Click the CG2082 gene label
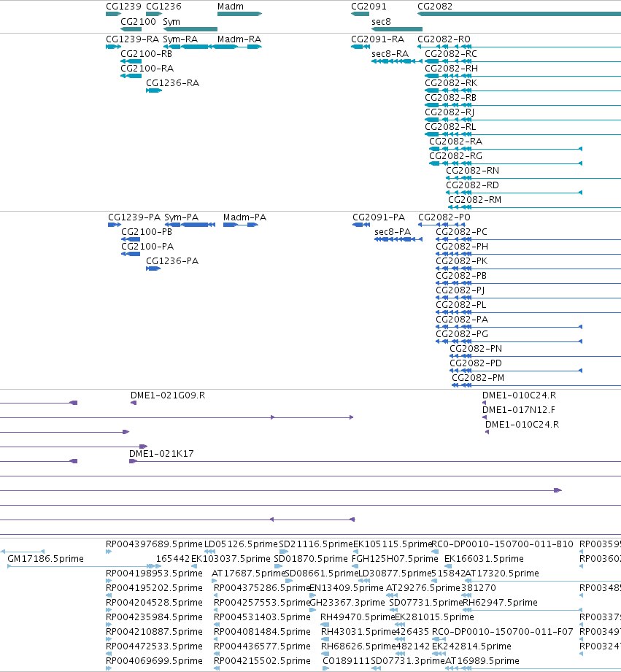 tap(435, 7)
